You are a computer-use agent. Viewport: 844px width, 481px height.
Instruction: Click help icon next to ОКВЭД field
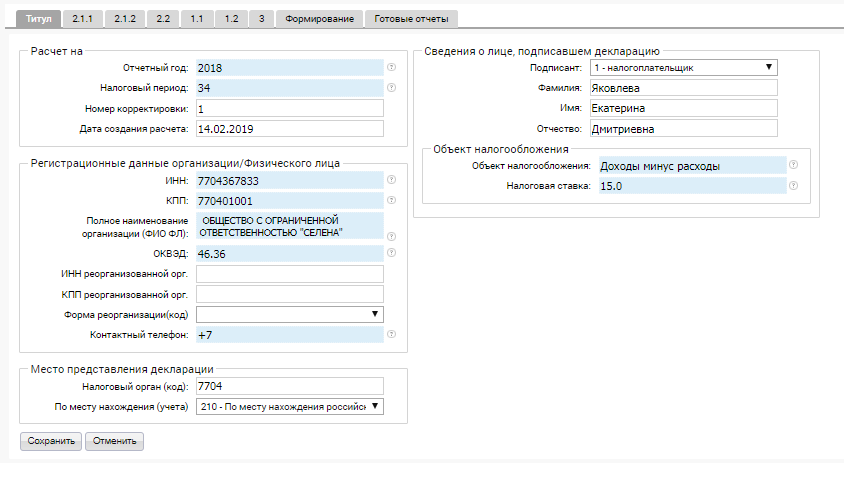[x=392, y=254]
